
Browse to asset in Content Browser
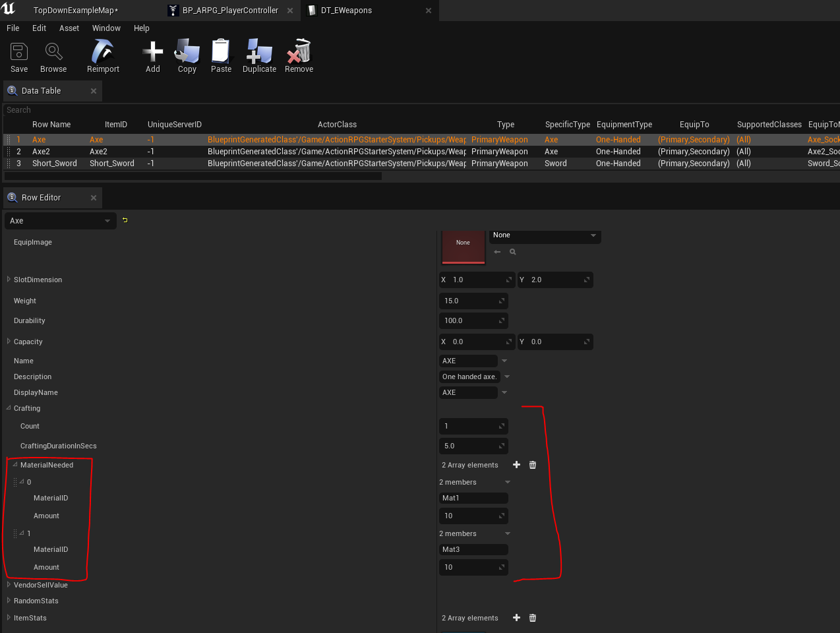[53, 57]
